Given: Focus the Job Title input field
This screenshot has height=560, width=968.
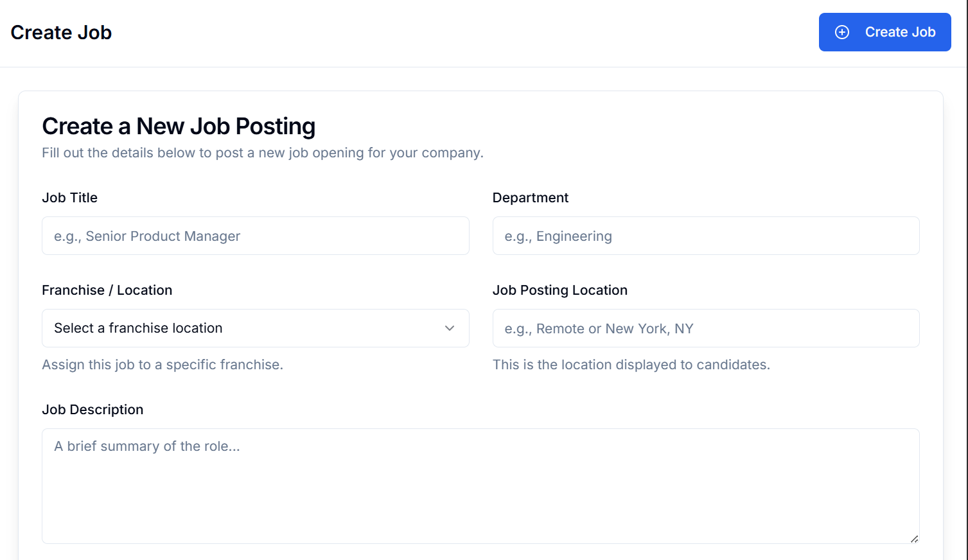Looking at the screenshot, I should [255, 236].
